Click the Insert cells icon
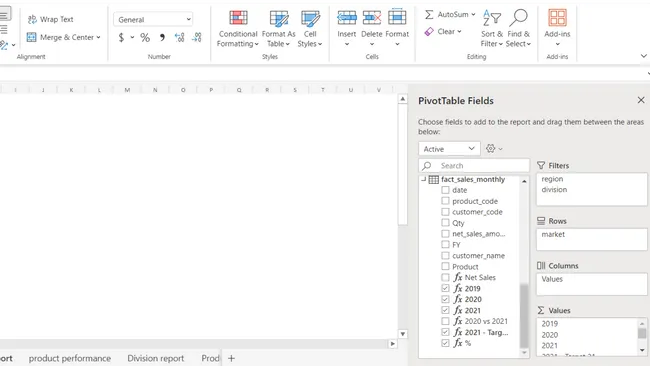This screenshot has height=366, width=650. pyautogui.click(x=347, y=18)
